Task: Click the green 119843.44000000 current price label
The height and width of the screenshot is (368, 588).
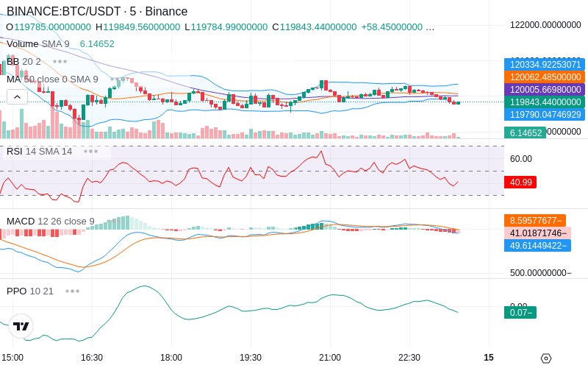Action: pyautogui.click(x=545, y=102)
